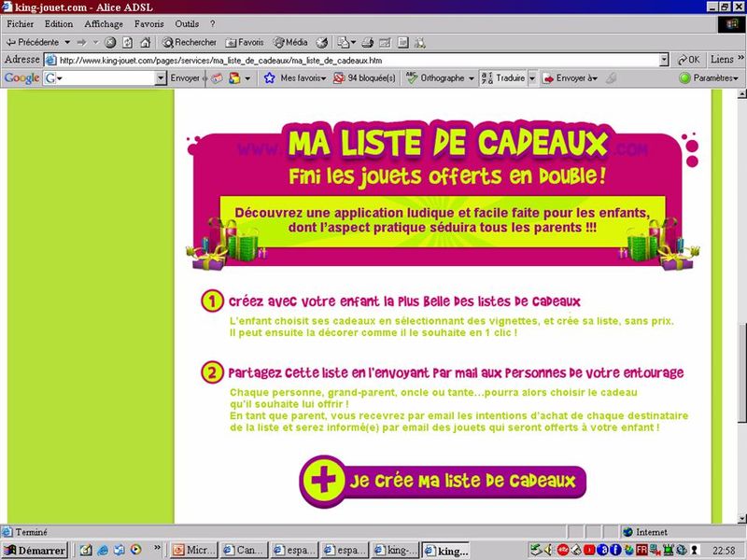Image resolution: width=747 pixels, height=560 pixels.
Task: Click the page scrollbar up arrow
Action: [741, 95]
